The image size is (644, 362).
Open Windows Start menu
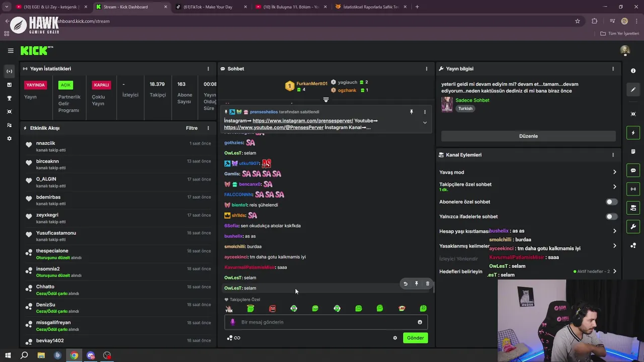[8, 355]
